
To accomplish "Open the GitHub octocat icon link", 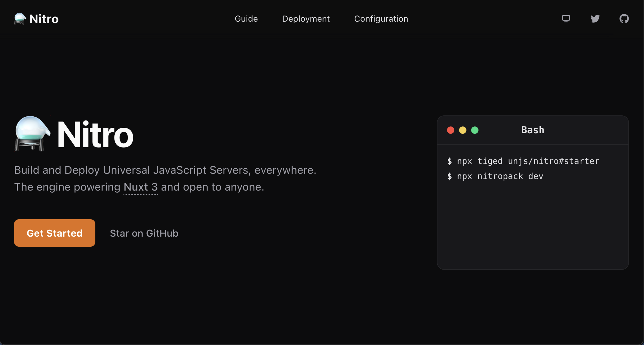I will pos(624,19).
